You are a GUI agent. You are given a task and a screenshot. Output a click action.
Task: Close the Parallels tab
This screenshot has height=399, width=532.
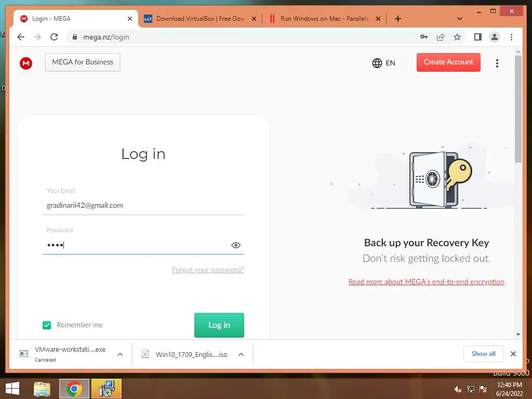pos(378,19)
